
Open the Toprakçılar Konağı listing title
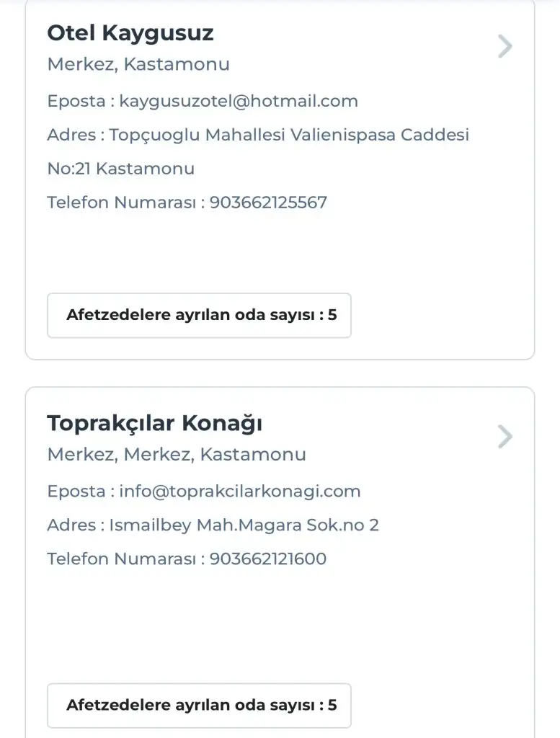click(154, 423)
